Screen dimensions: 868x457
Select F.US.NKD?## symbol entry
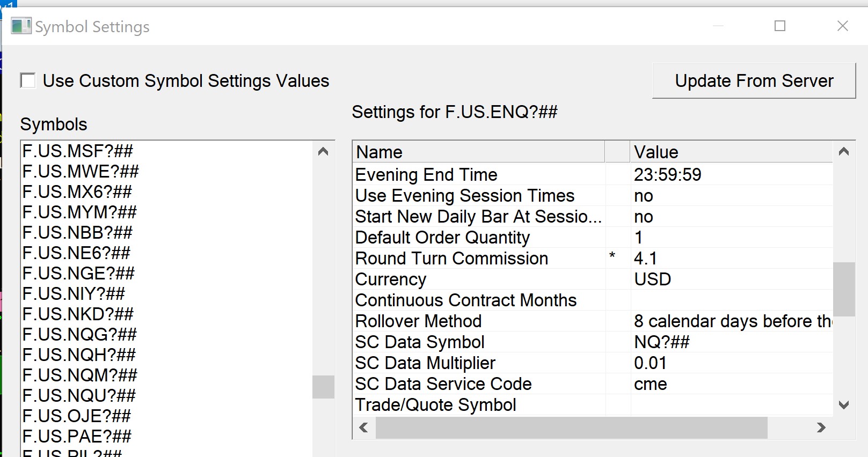point(78,314)
